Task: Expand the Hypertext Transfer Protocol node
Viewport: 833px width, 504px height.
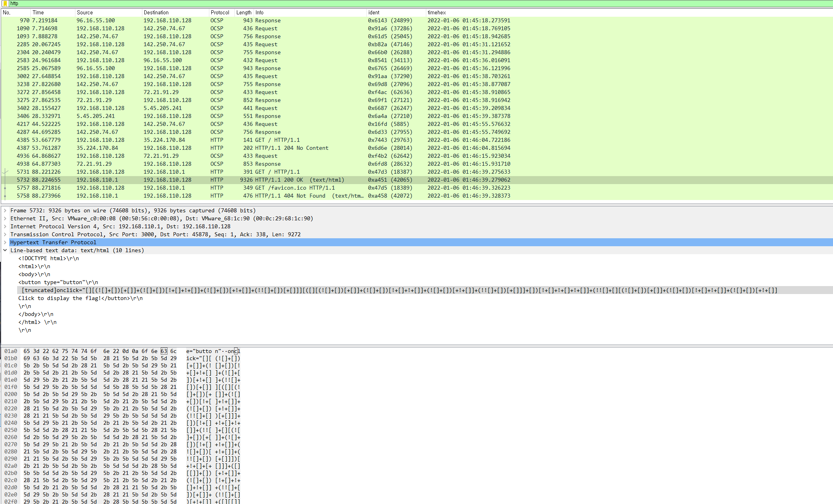Action: pyautogui.click(x=5, y=242)
